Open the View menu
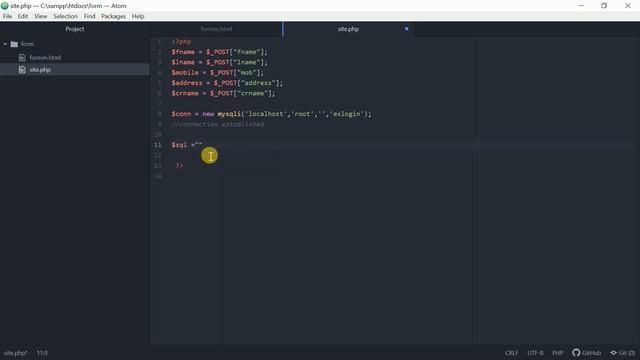The image size is (640, 360). (x=40, y=16)
